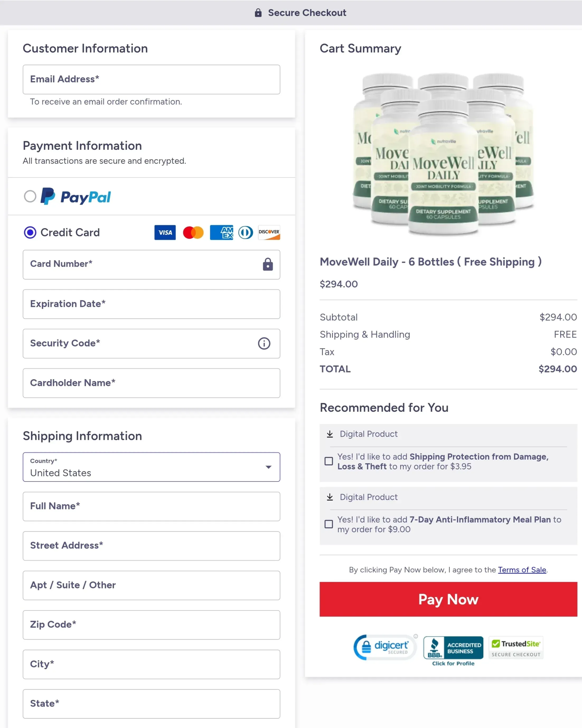Click the lock icon inside Card Number field
This screenshot has height=728, width=582.
[267, 265]
